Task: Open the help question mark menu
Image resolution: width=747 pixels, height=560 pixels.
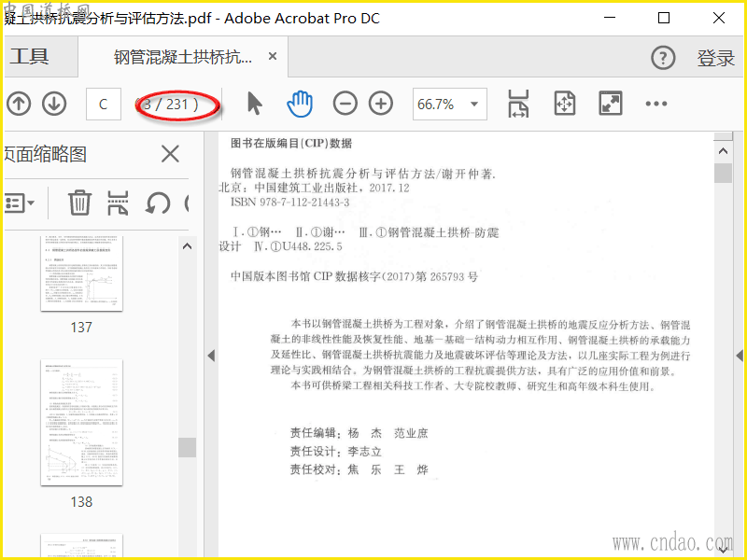Action: (x=663, y=58)
